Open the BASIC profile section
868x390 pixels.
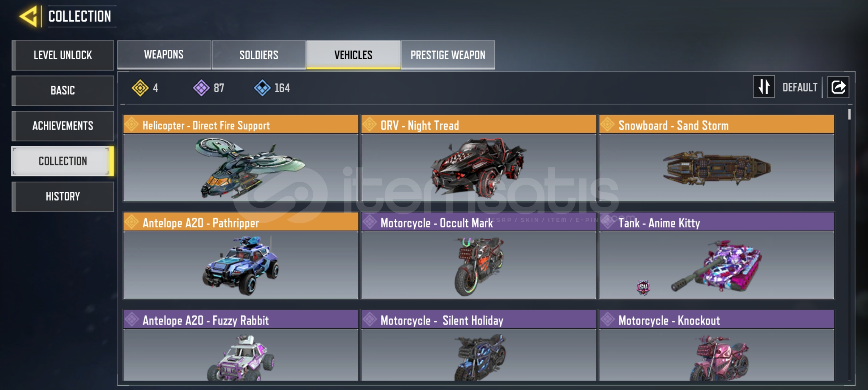63,90
